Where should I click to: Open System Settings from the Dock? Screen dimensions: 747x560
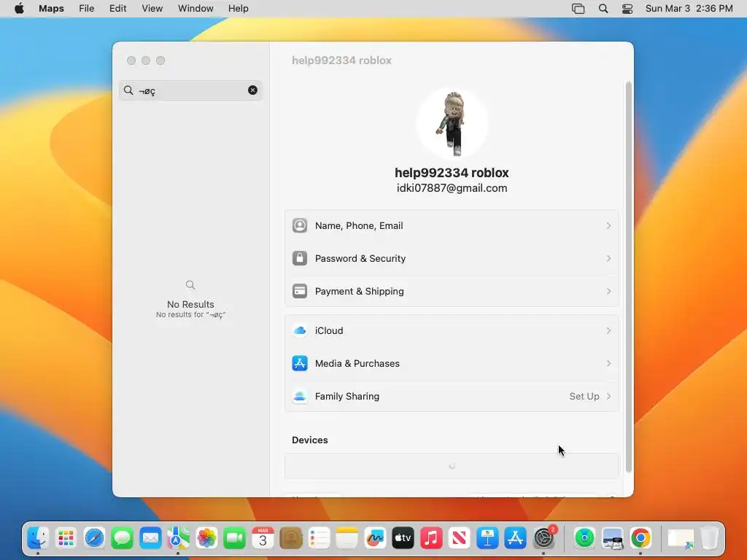pos(543,538)
